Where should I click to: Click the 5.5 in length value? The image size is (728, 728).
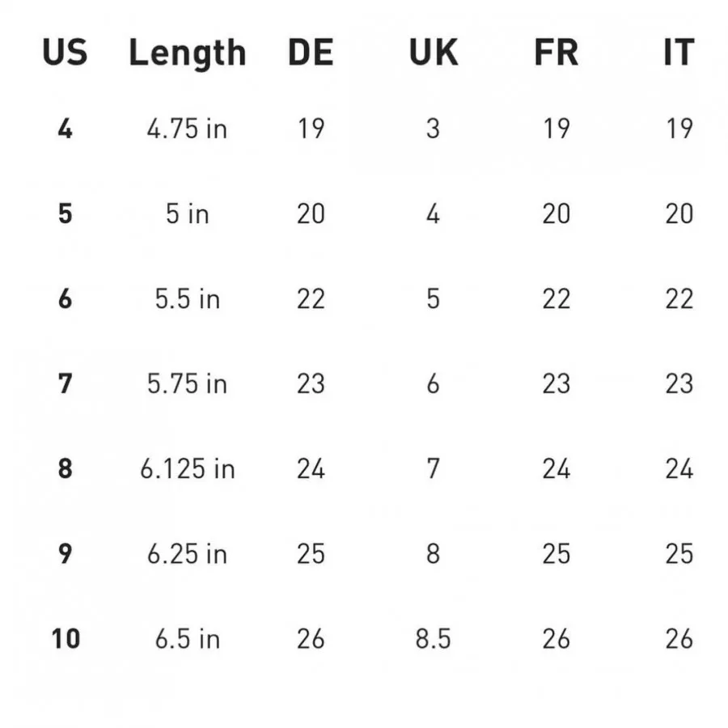(x=187, y=298)
